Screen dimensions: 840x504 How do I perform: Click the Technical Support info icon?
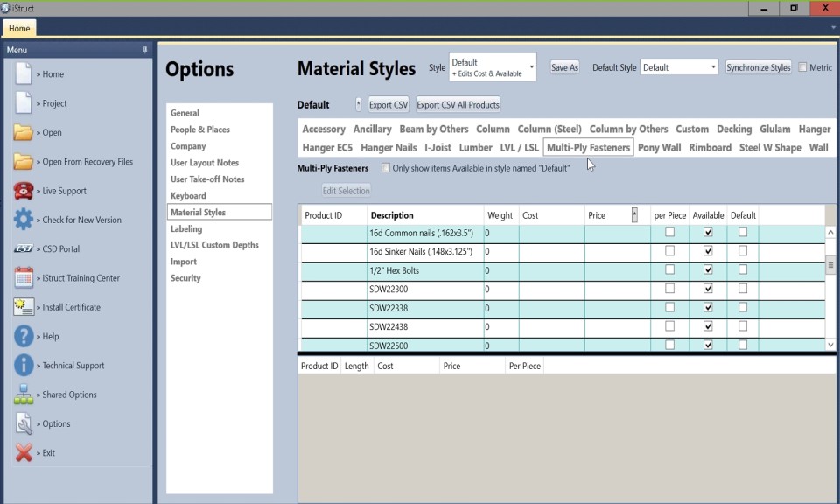pyautogui.click(x=24, y=366)
